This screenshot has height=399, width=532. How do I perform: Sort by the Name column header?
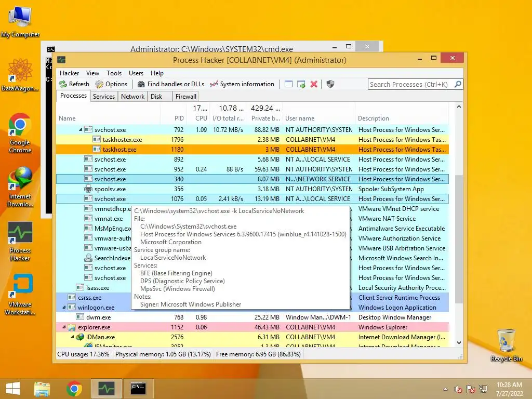coord(108,118)
